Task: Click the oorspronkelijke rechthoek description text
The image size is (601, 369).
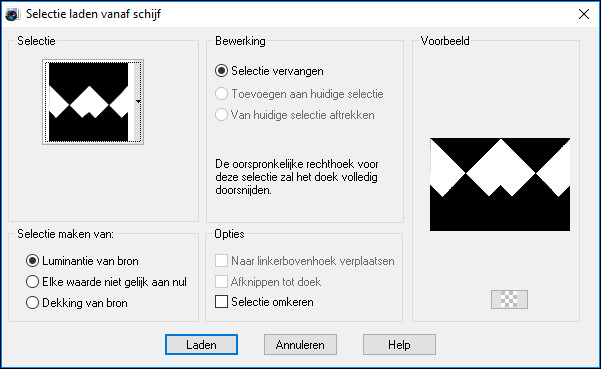Action: [297, 177]
